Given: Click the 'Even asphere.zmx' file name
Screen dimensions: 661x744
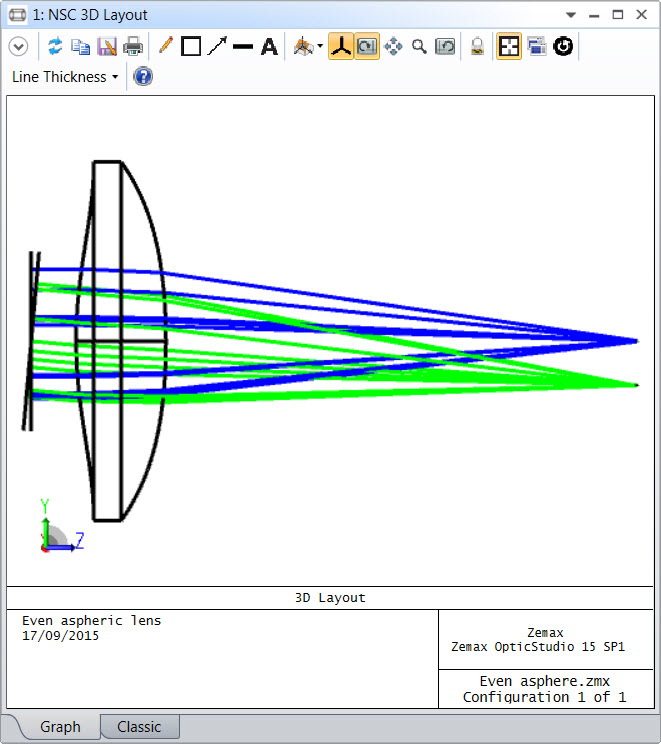Looking at the screenshot, I should point(544,681).
